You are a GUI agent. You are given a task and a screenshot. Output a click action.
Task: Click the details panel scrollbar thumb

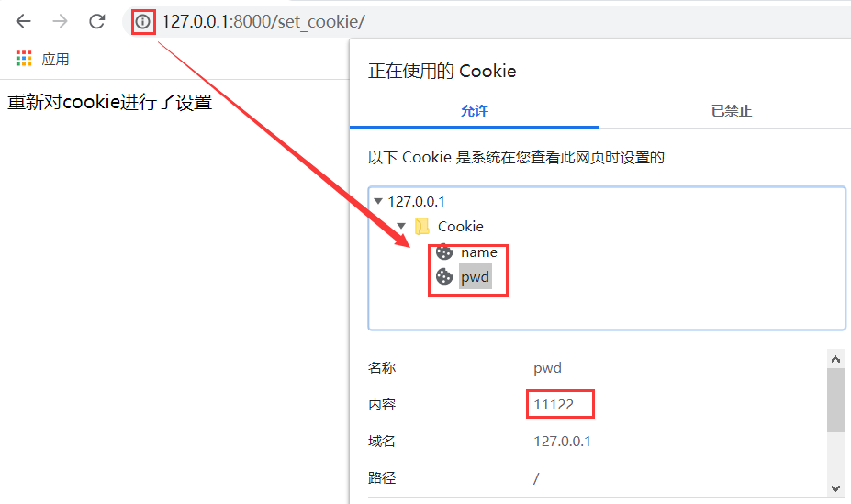coord(835,400)
